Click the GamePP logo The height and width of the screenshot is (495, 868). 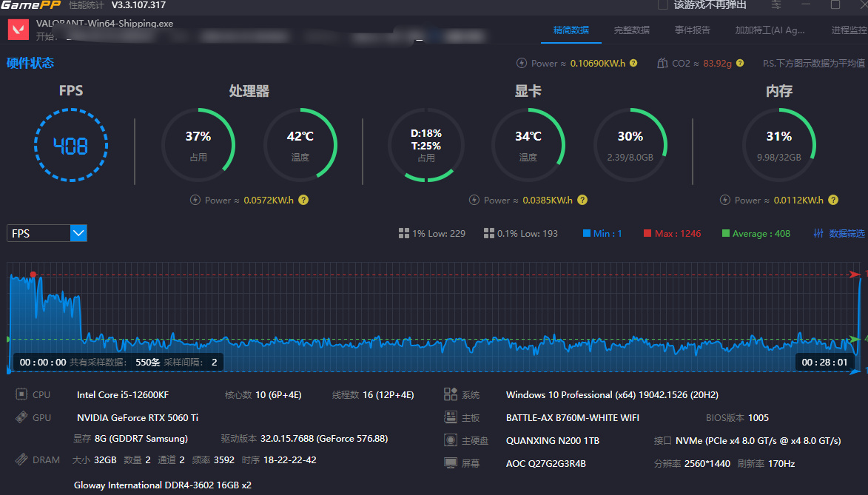click(30, 5)
